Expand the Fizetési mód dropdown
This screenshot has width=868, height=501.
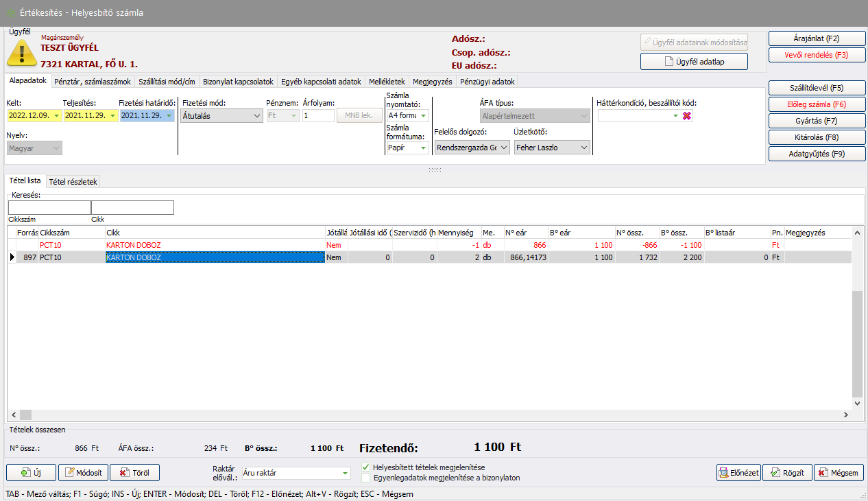pos(256,116)
